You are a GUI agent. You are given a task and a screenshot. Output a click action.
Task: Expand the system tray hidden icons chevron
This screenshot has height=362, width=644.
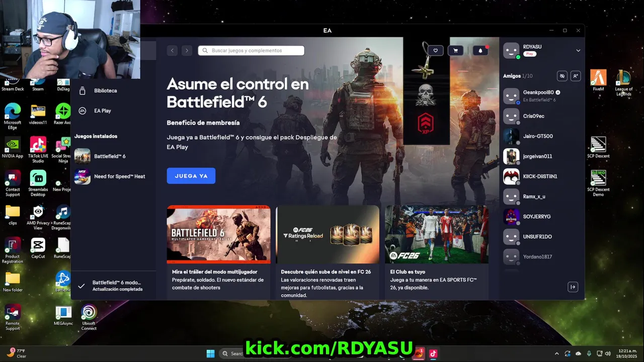point(556,353)
